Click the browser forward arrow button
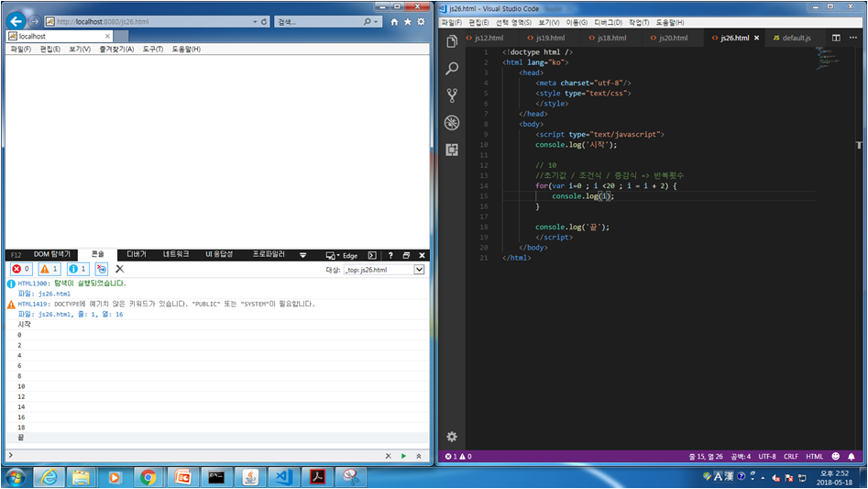The image size is (868, 489). click(34, 21)
